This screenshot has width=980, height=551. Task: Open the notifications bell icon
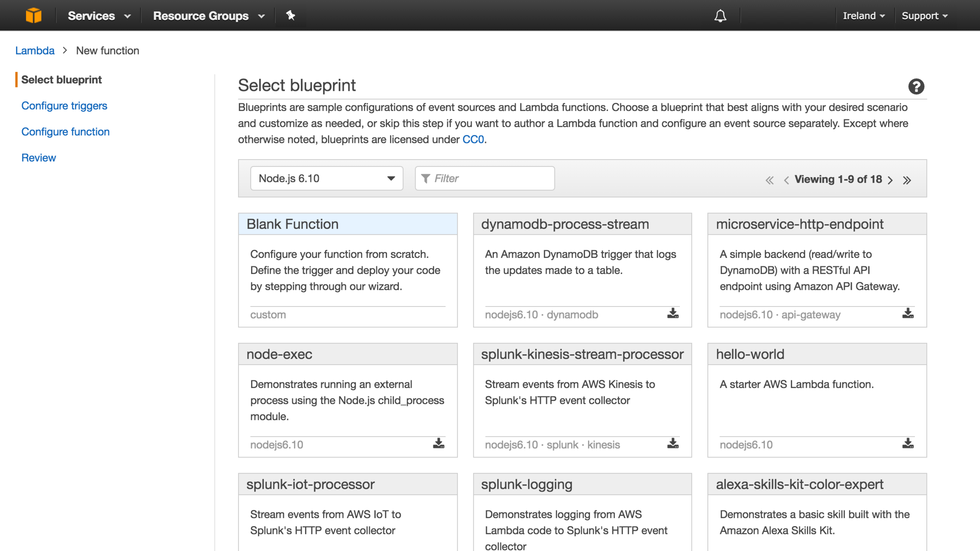[x=720, y=16]
